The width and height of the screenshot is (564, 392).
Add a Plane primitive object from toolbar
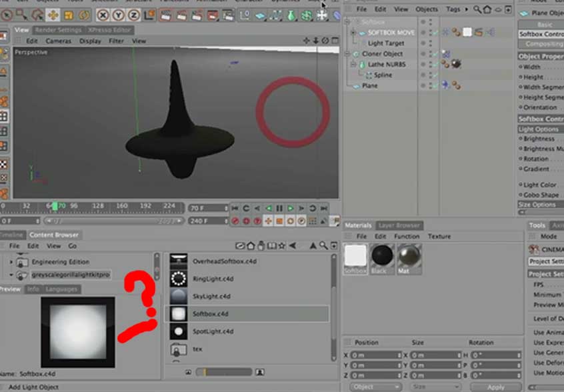pos(260,15)
